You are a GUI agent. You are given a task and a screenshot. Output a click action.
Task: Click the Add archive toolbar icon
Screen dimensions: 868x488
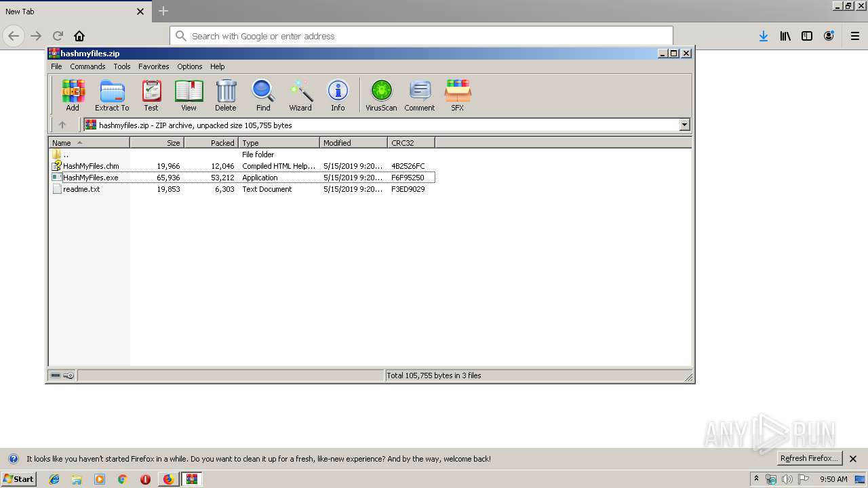73,95
